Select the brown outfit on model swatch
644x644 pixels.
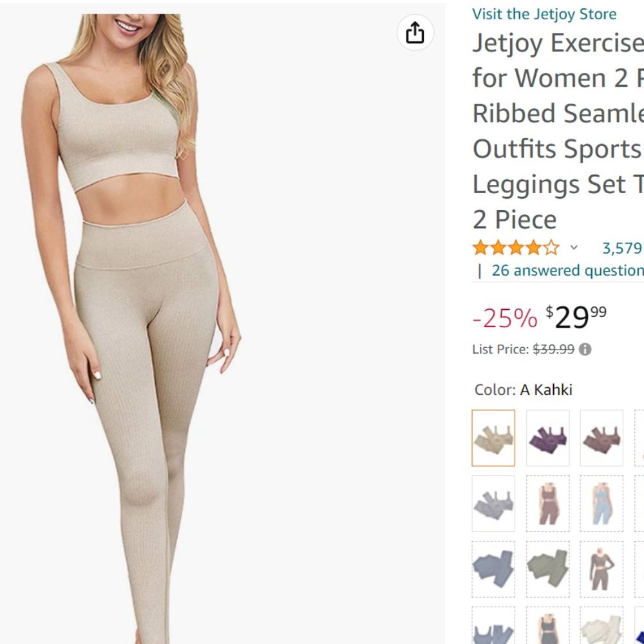pos(547,503)
